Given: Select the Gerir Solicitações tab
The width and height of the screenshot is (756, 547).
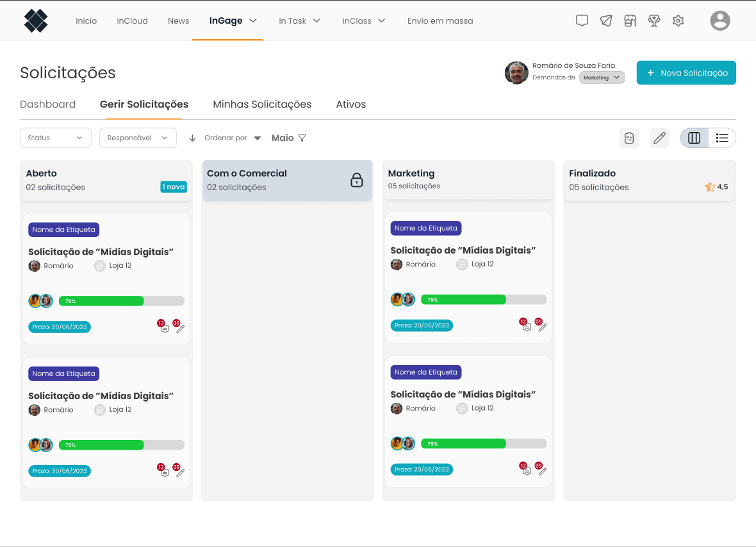Looking at the screenshot, I should click(144, 104).
